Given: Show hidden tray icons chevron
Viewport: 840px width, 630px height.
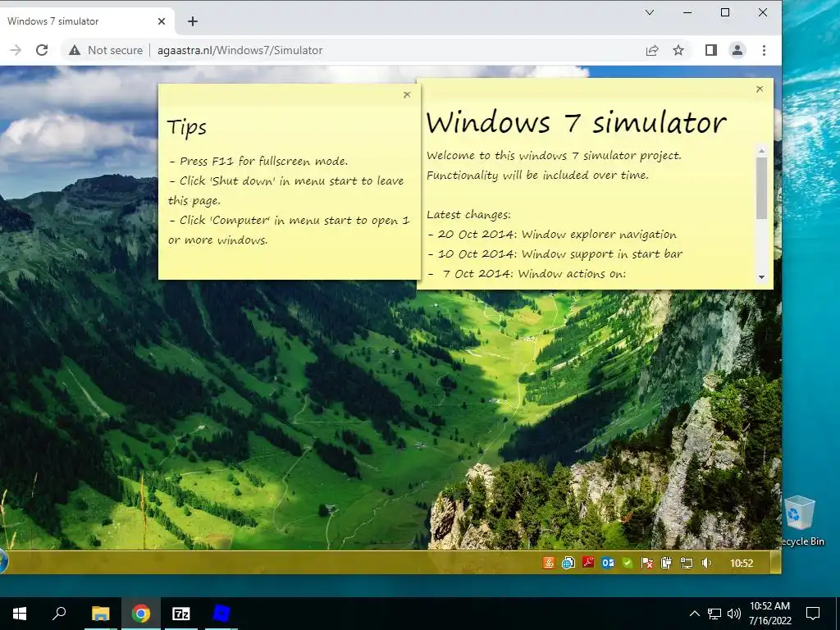Looking at the screenshot, I should click(694, 614).
